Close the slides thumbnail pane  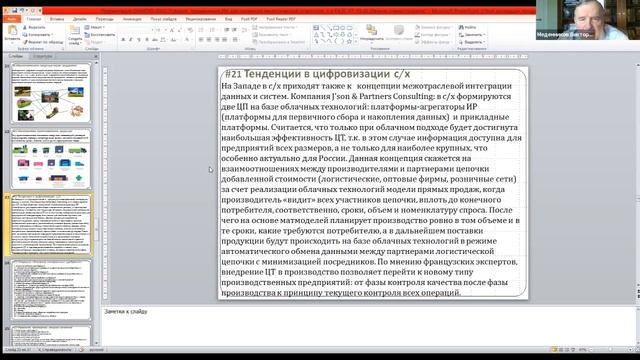click(x=96, y=56)
